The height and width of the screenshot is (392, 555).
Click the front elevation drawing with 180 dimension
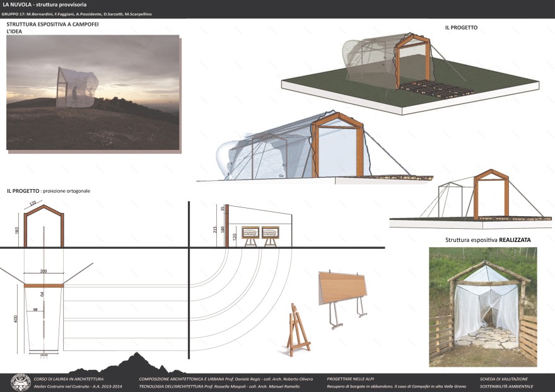(43, 226)
